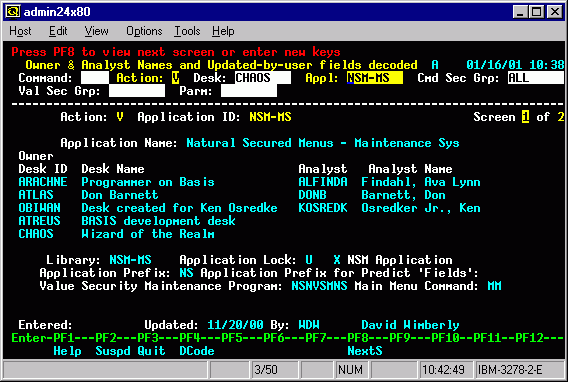Click desk name 'Programmer on Basis'
This screenshot has height=382, width=568.
(148, 182)
